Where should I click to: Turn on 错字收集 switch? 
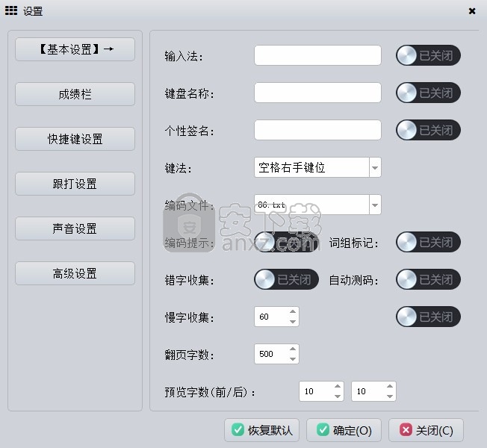coord(286,279)
